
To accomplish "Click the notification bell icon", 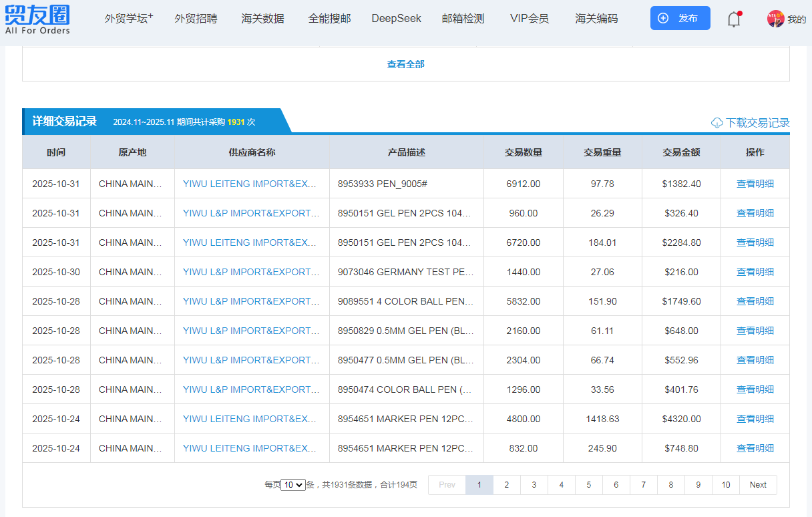I will pos(733,19).
